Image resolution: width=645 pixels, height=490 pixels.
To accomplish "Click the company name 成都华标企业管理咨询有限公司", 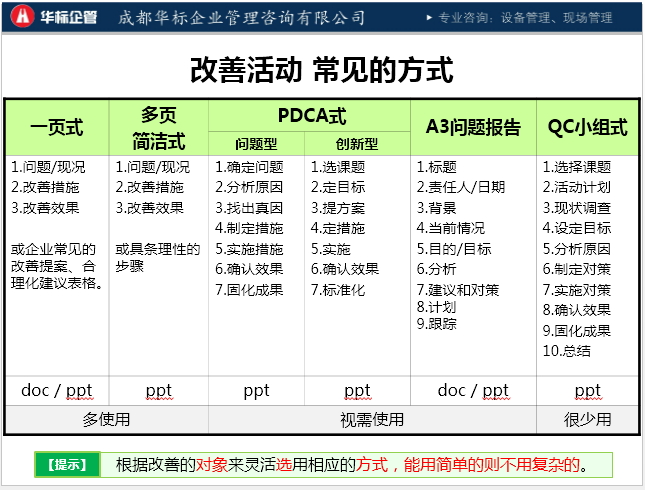I will click(242, 18).
